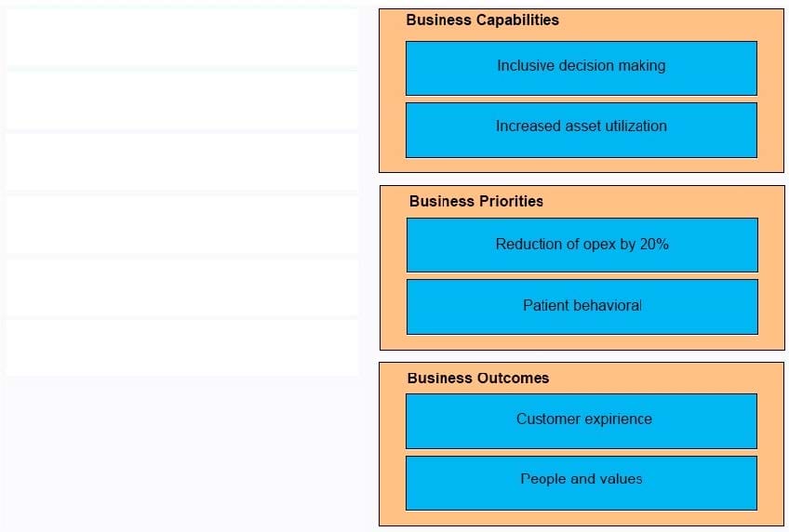Pick the Patient behavioral item
The width and height of the screenshot is (789, 532).
pyautogui.click(x=582, y=307)
